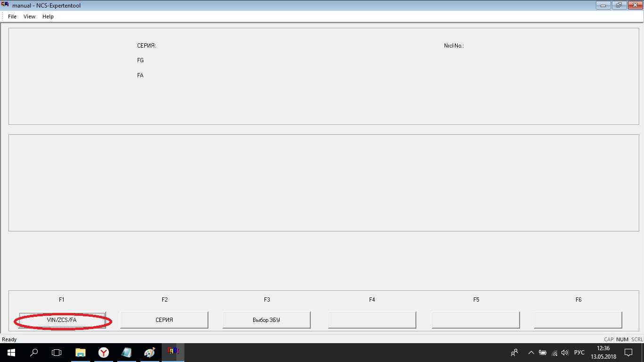
Task: Open the Windows Start menu
Action: [x=11, y=353]
